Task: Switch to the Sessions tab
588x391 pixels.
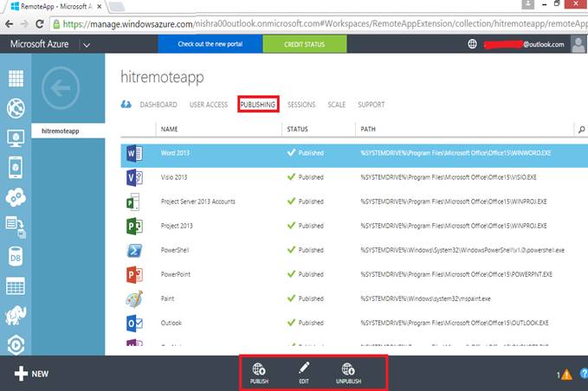Action: tap(301, 105)
